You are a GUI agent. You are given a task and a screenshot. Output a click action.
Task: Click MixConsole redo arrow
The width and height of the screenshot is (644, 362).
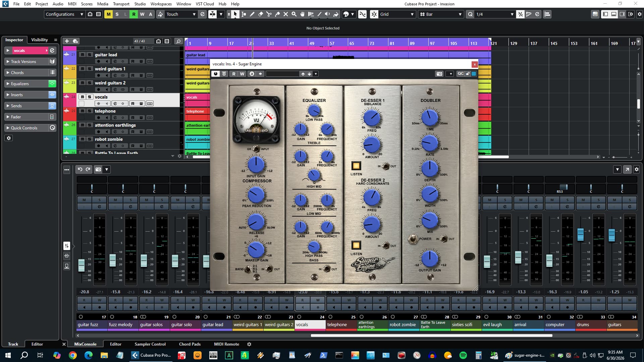click(x=88, y=169)
